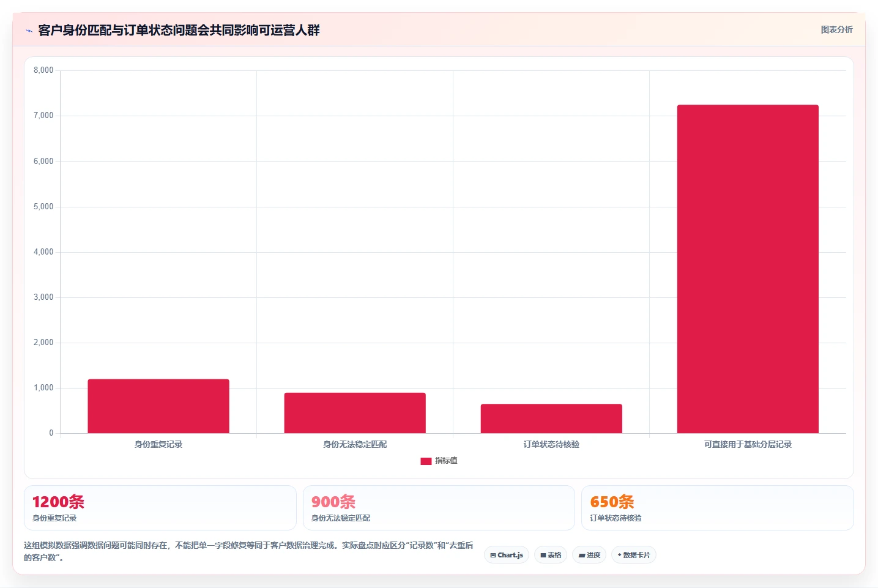Click the card title 客户身份匹配与订单状态问题
878x588 pixels.
(179, 30)
